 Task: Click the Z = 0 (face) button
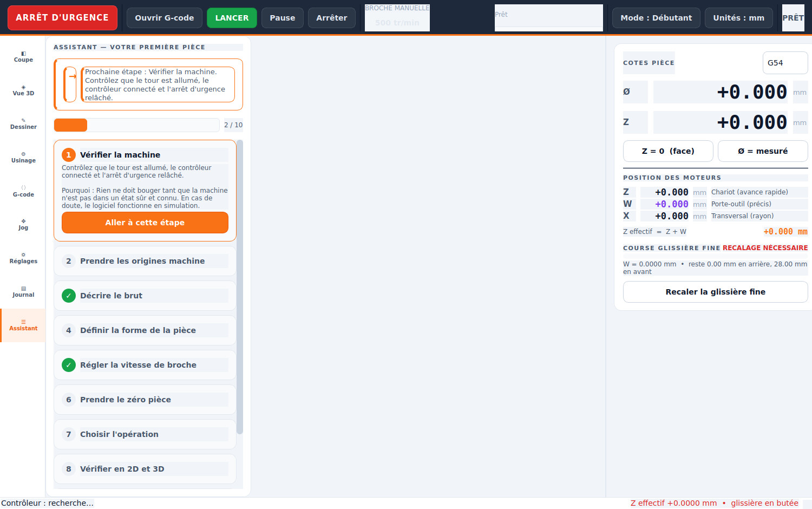point(668,151)
